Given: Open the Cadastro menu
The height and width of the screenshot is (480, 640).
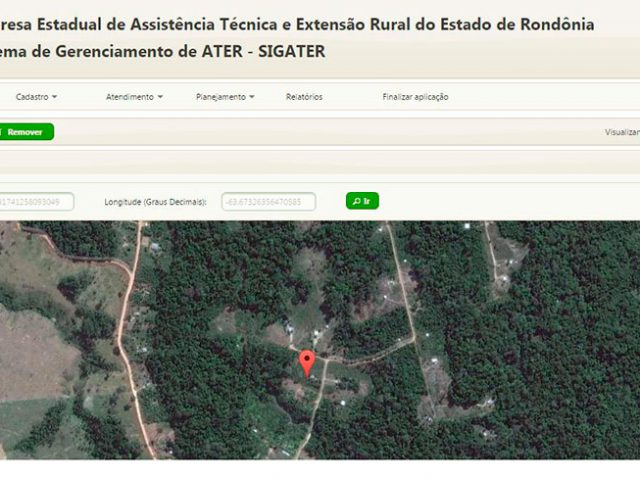Looking at the screenshot, I should (x=36, y=97).
